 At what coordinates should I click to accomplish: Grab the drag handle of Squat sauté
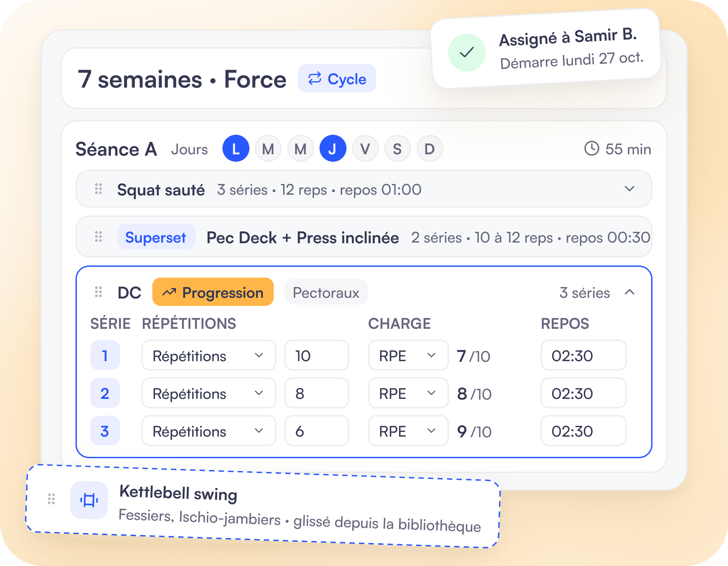coord(98,189)
